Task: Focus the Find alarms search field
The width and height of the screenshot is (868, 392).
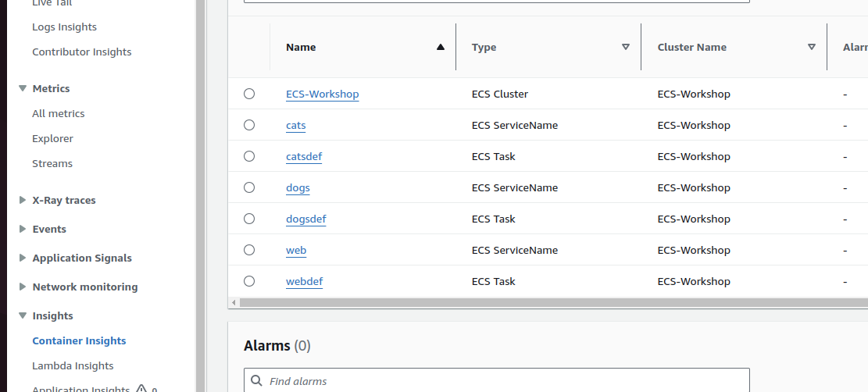Action: coord(500,381)
